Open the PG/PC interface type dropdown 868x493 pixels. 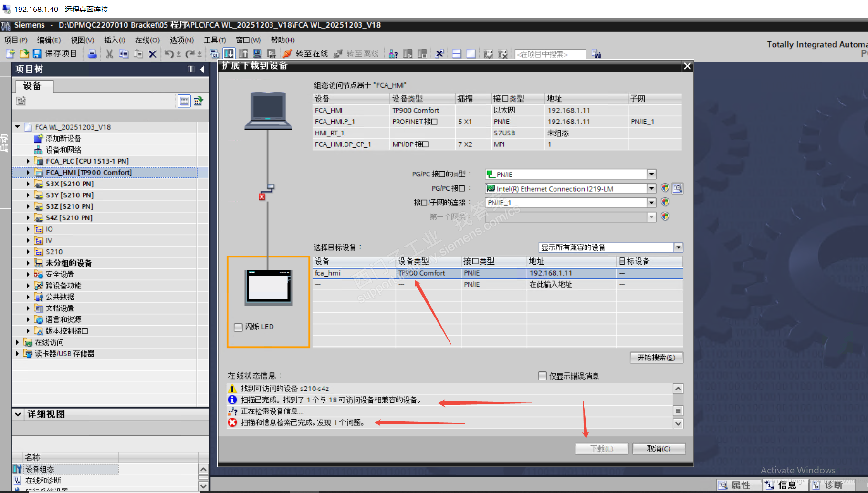pos(651,174)
